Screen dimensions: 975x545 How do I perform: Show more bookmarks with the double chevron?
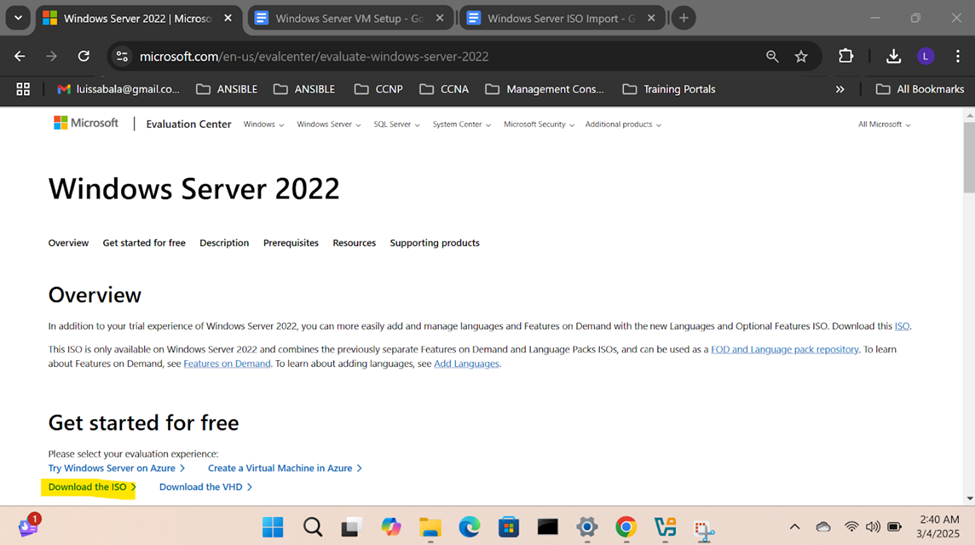point(840,90)
